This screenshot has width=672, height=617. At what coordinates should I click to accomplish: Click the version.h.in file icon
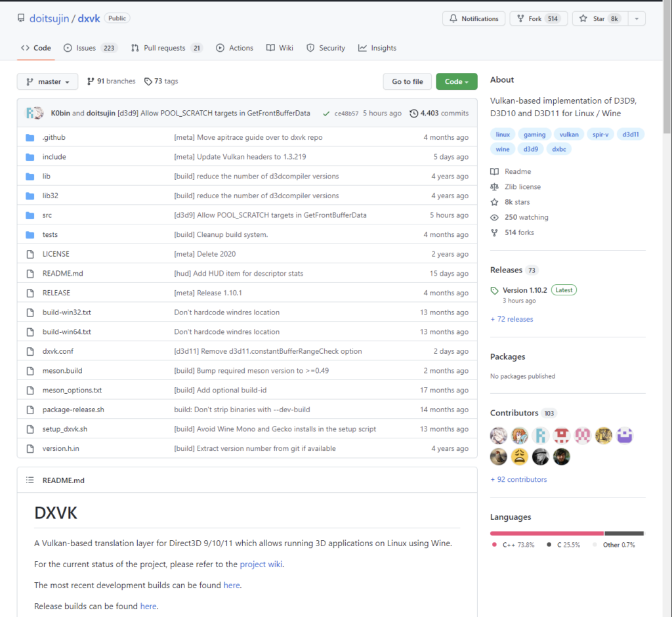[30, 448]
